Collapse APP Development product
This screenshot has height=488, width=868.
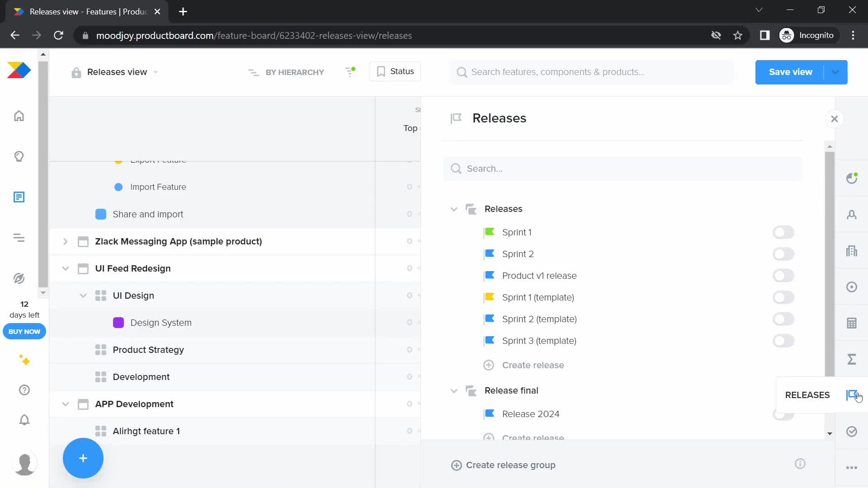point(65,404)
